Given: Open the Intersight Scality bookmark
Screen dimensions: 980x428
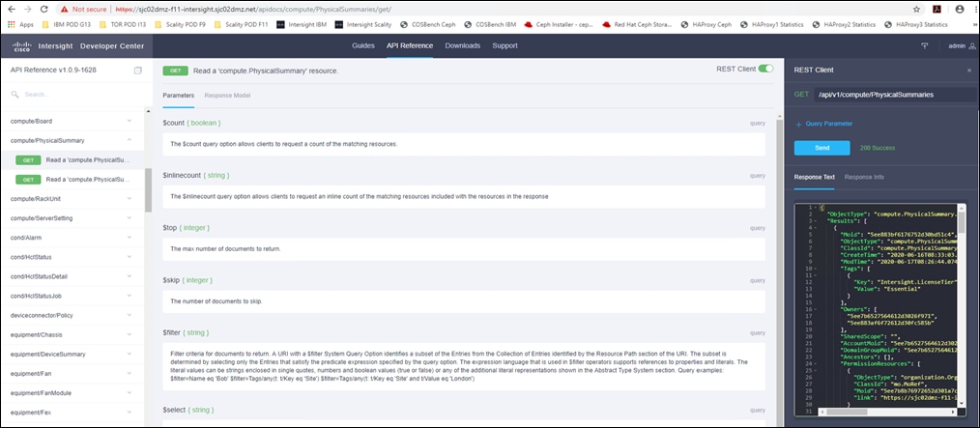Looking at the screenshot, I should [363, 25].
